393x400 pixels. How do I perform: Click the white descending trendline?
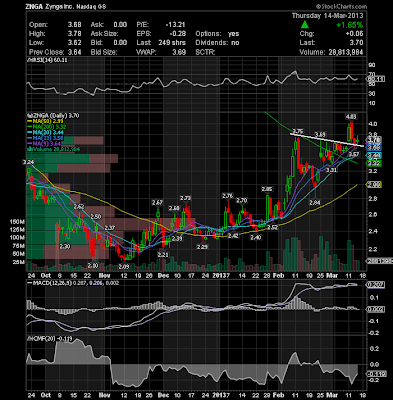point(327,140)
